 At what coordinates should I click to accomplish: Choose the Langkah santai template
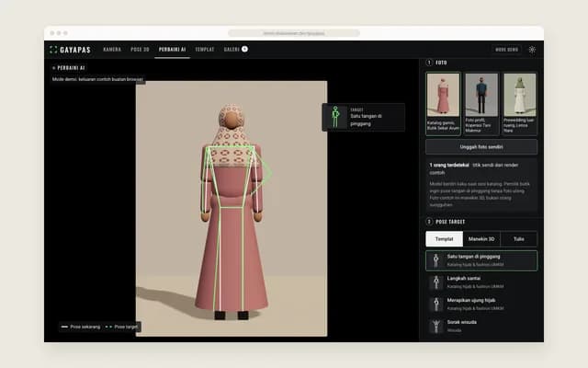coord(481,282)
